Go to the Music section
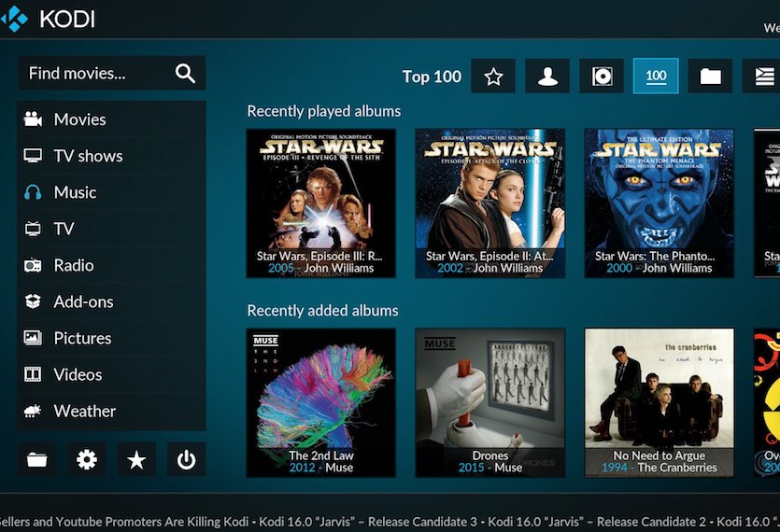 tap(75, 192)
